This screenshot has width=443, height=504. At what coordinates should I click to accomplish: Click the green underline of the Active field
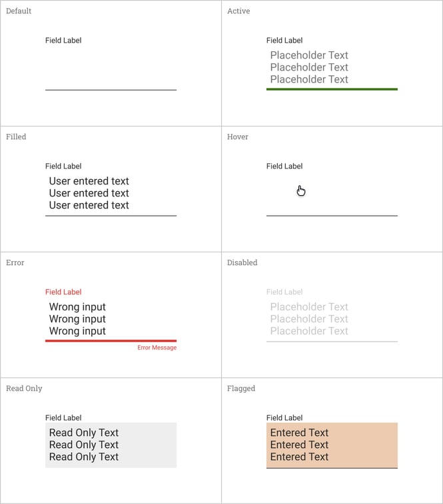[331, 89]
